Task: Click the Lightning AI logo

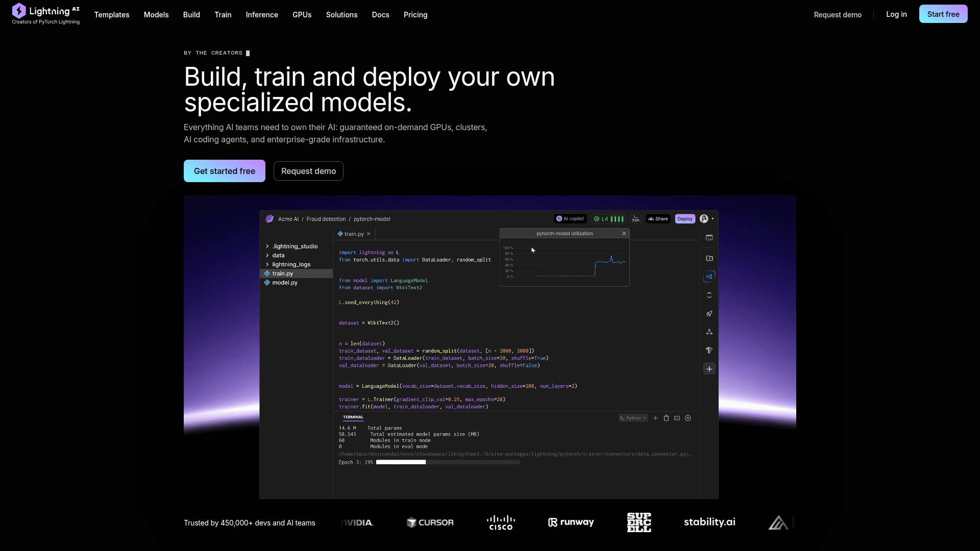Action: pos(46,14)
